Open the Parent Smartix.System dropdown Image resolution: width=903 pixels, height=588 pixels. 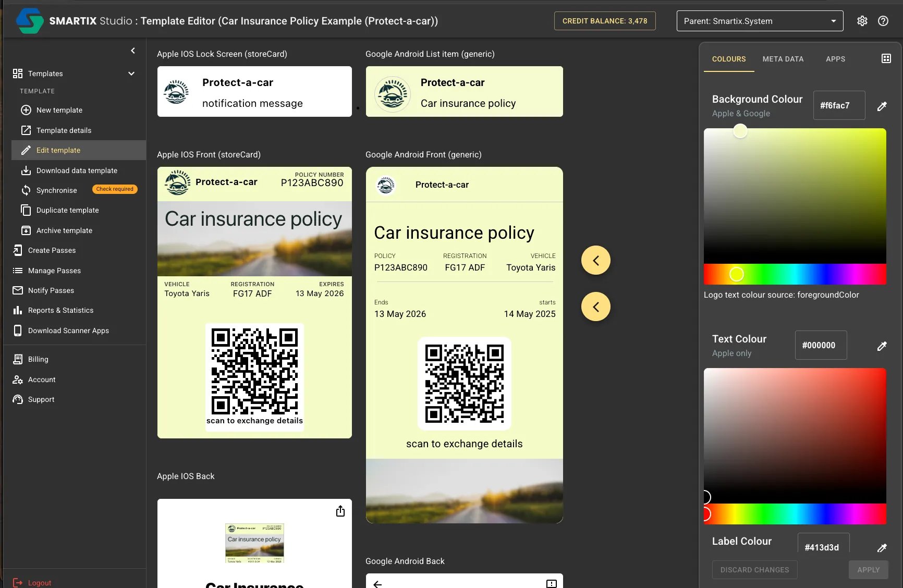(x=760, y=21)
